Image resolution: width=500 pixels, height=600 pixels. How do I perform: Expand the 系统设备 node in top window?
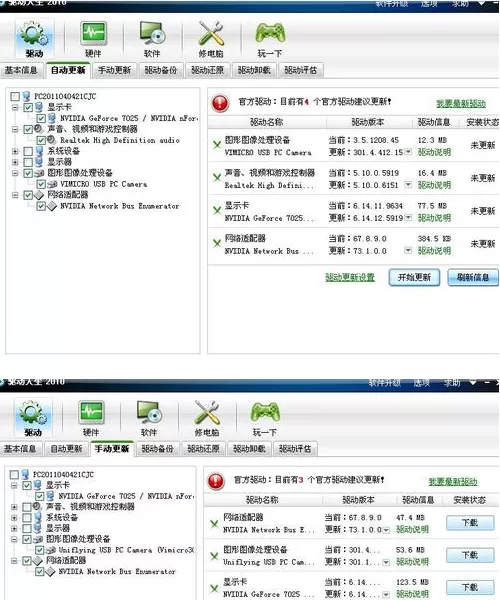click(15, 152)
